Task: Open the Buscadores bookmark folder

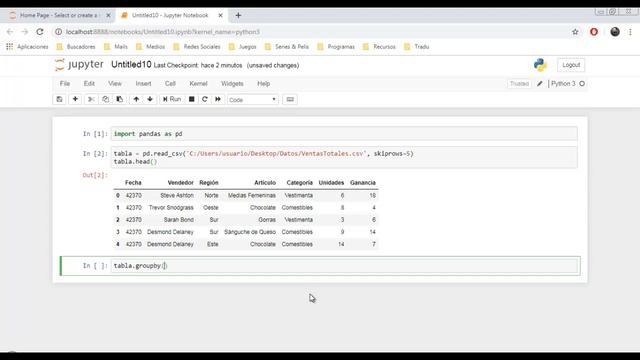Action: [x=76, y=47]
